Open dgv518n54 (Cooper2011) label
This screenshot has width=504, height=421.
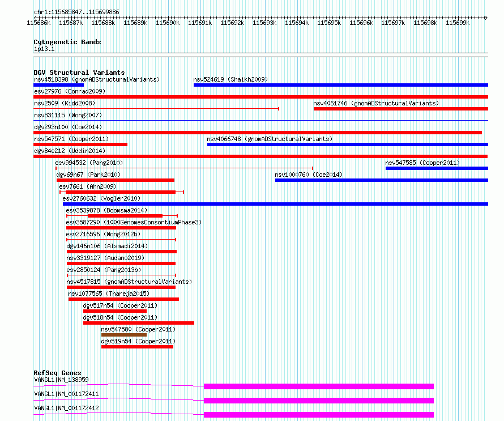[x=120, y=317]
